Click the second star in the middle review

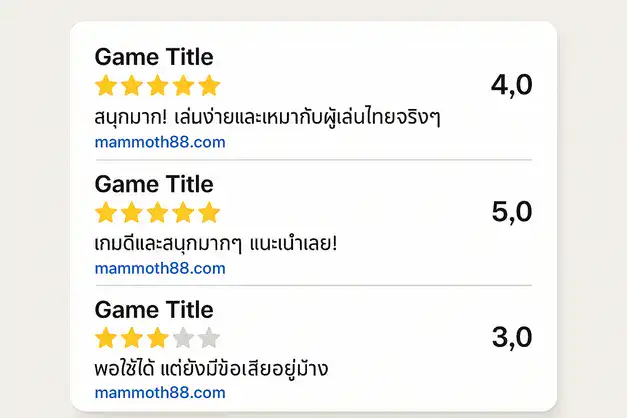coord(131,212)
